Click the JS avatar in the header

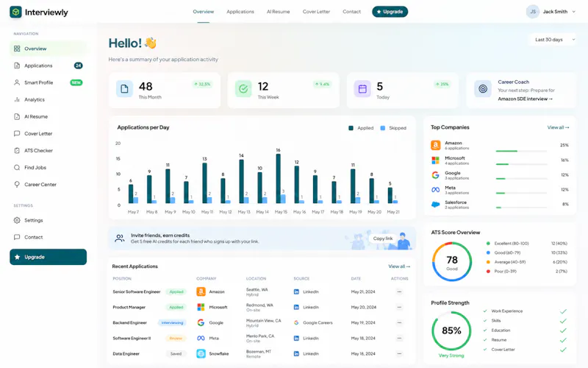(x=532, y=12)
